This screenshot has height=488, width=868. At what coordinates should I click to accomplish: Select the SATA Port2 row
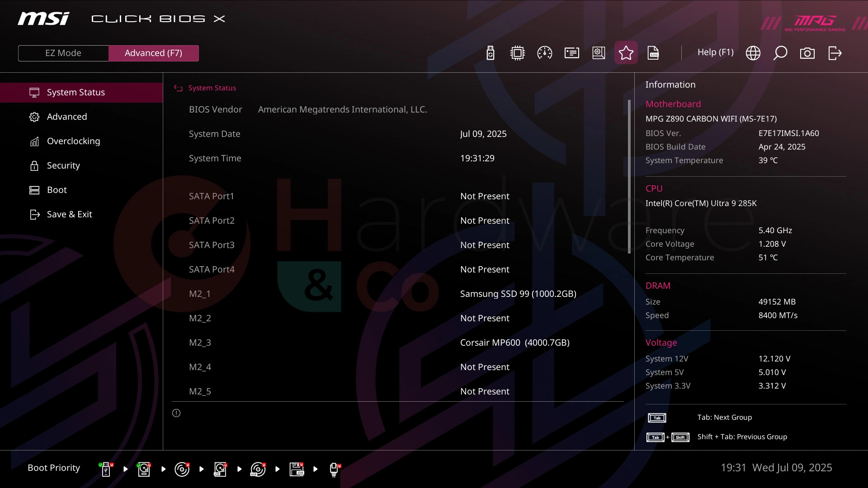(x=398, y=221)
